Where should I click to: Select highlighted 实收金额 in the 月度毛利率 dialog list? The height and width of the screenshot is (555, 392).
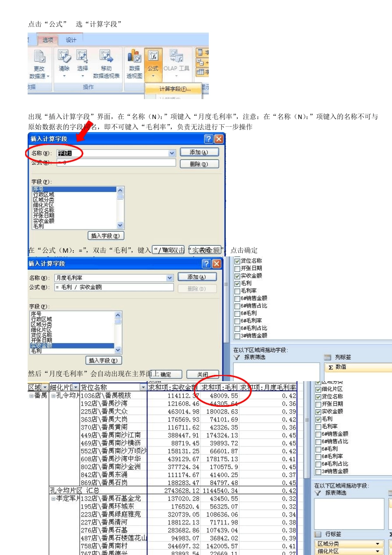click(x=72, y=346)
